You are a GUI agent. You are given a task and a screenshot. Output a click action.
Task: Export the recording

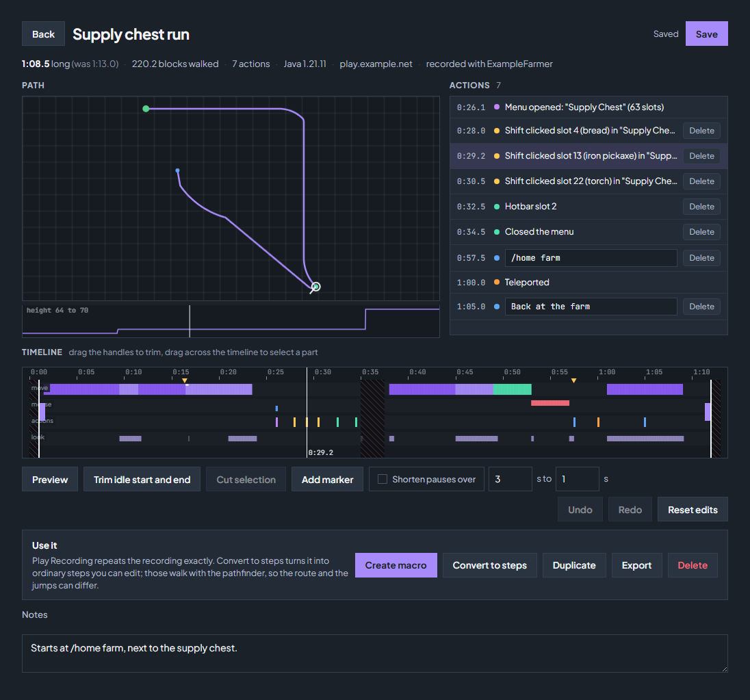636,565
